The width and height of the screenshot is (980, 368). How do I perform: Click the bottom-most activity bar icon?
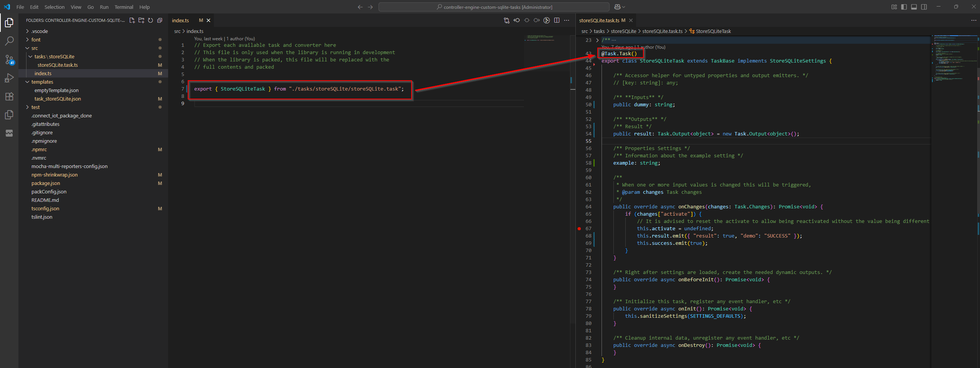(9, 133)
